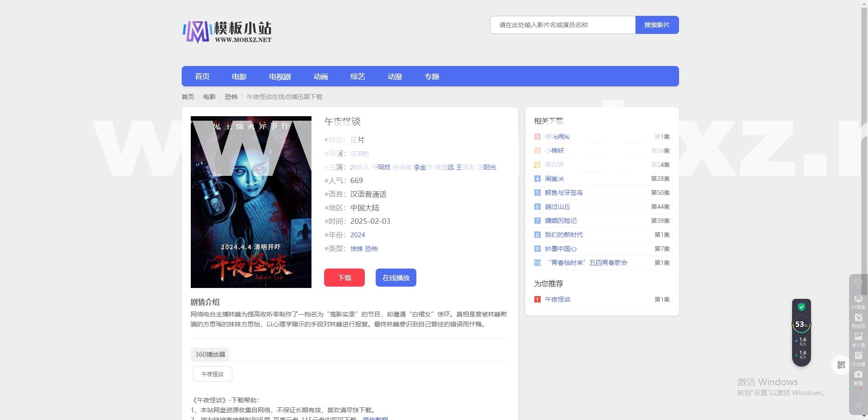
Task: Open the 帮我写 writing assistant icon
Action: (858, 321)
